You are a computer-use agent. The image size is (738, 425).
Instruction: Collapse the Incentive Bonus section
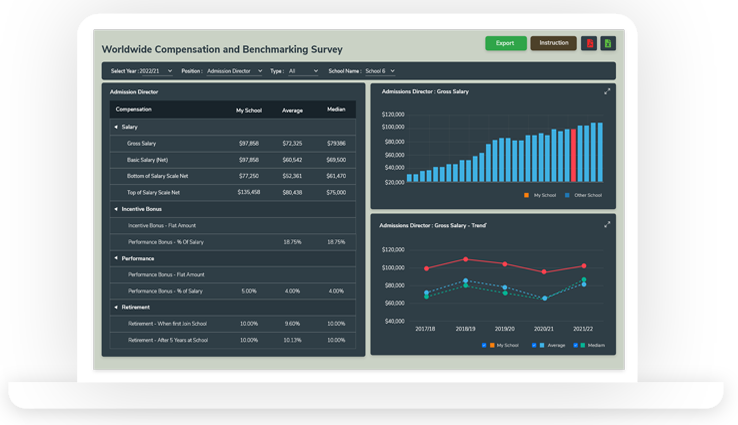click(x=116, y=209)
